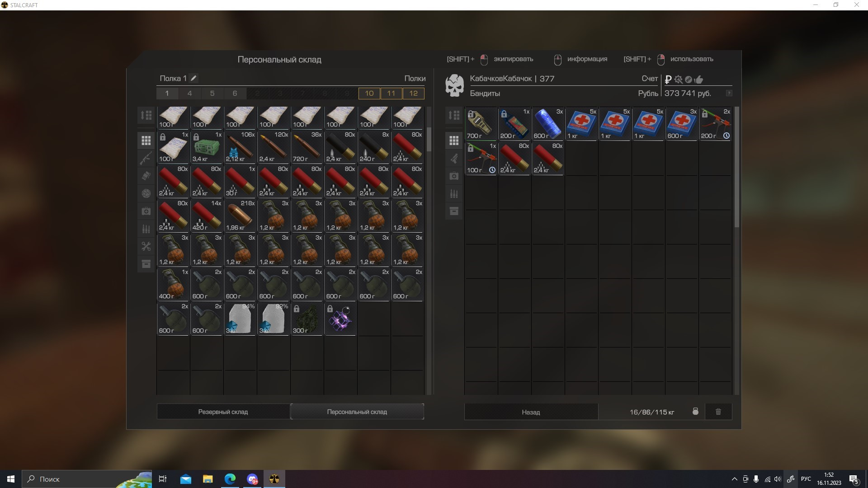This screenshot has width=868, height=488.
Task: Select the 218x pistol bullets 1,96 кг
Action: point(240,216)
